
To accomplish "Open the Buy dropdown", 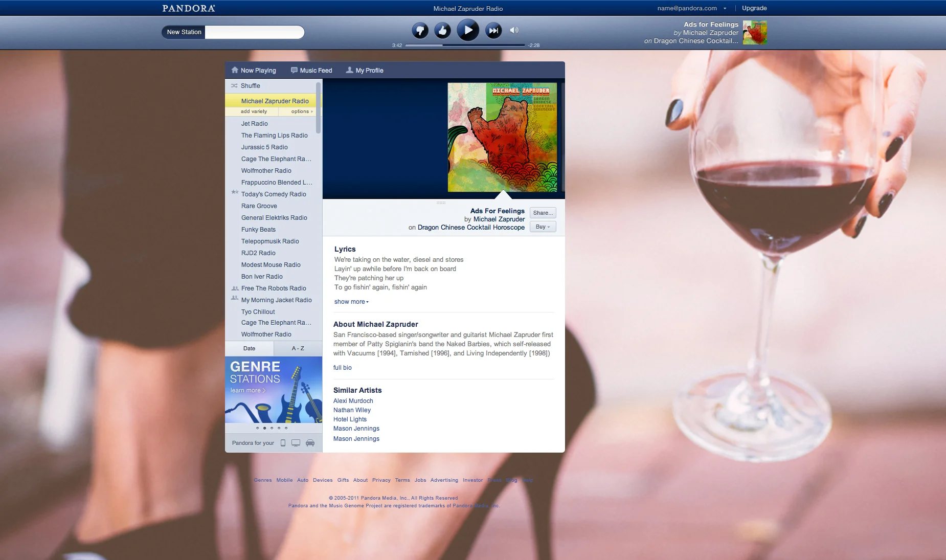I will (543, 227).
